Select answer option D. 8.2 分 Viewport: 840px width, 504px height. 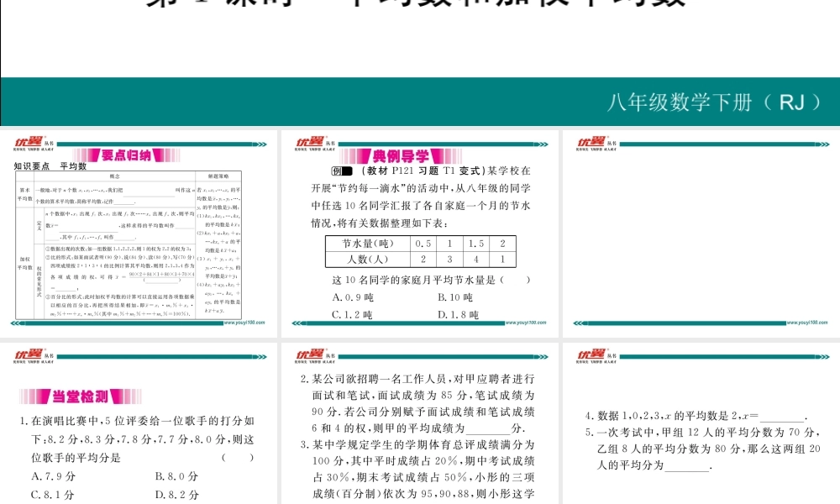click(x=176, y=495)
